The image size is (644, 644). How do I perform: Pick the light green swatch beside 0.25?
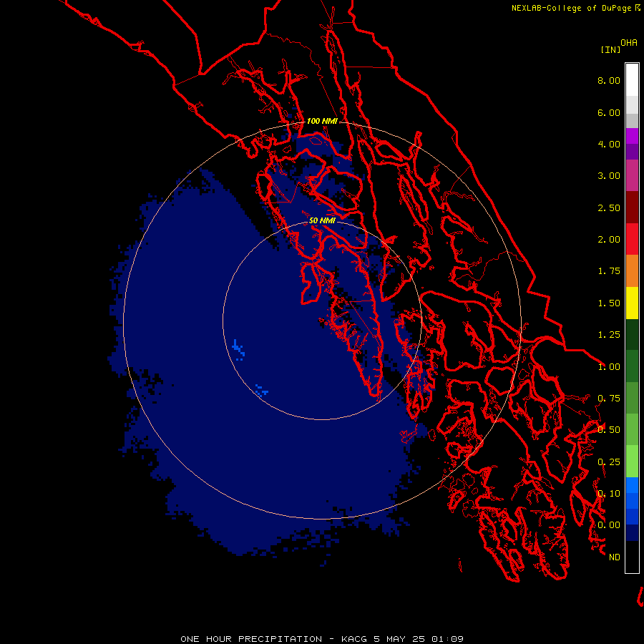(632, 462)
